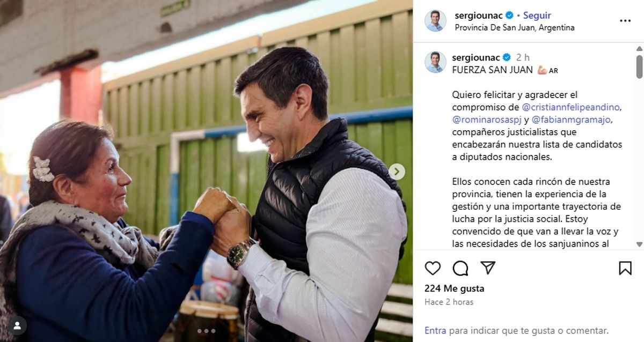View who liked via 224 Me gusta
The height and width of the screenshot is (342, 644).
454,288
